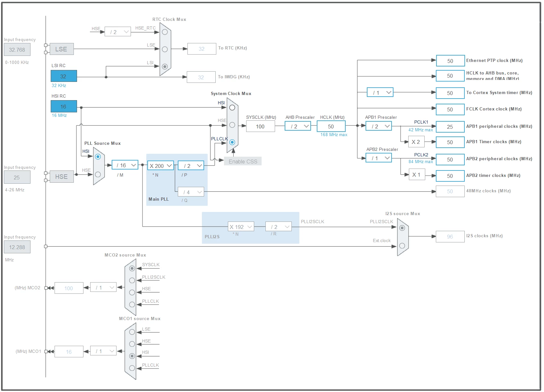Open Main PLL /P divider dropdown
544x392 pixels.
191,166
